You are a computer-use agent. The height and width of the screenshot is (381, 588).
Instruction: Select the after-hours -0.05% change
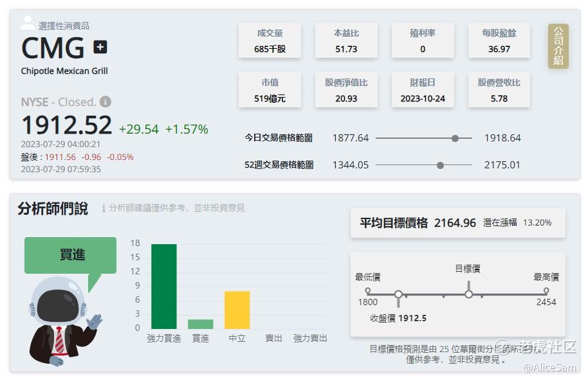point(120,157)
